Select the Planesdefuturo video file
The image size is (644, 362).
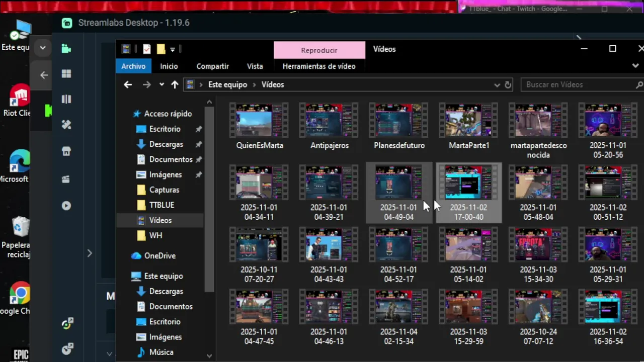point(399,126)
